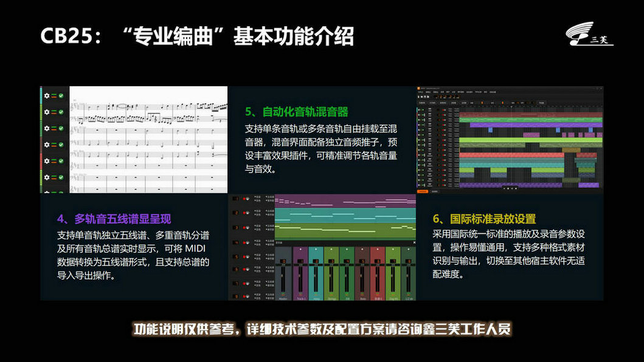Open leftmost menu in DAW menu bar
Viewport: 644px width, 362px height.
click(421, 92)
